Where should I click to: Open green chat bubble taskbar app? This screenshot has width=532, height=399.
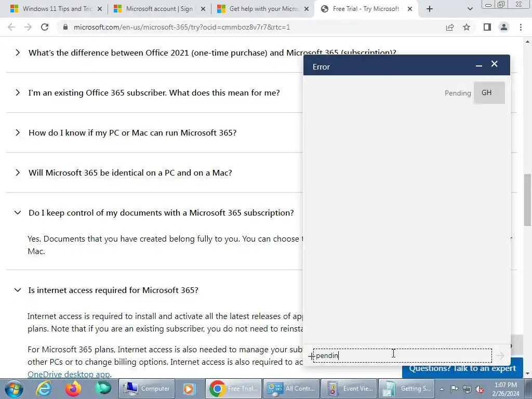[x=103, y=388]
